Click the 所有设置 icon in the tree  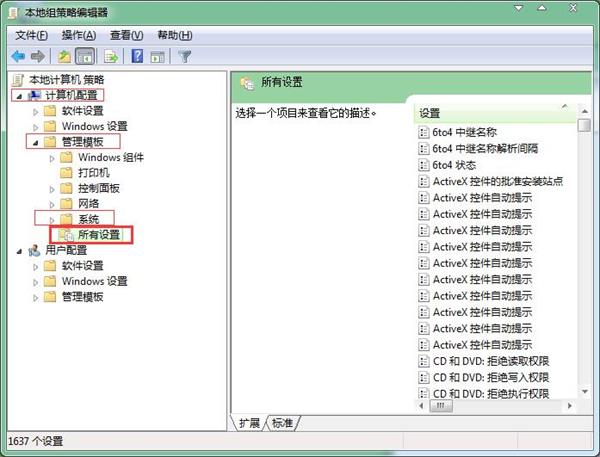click(66, 235)
